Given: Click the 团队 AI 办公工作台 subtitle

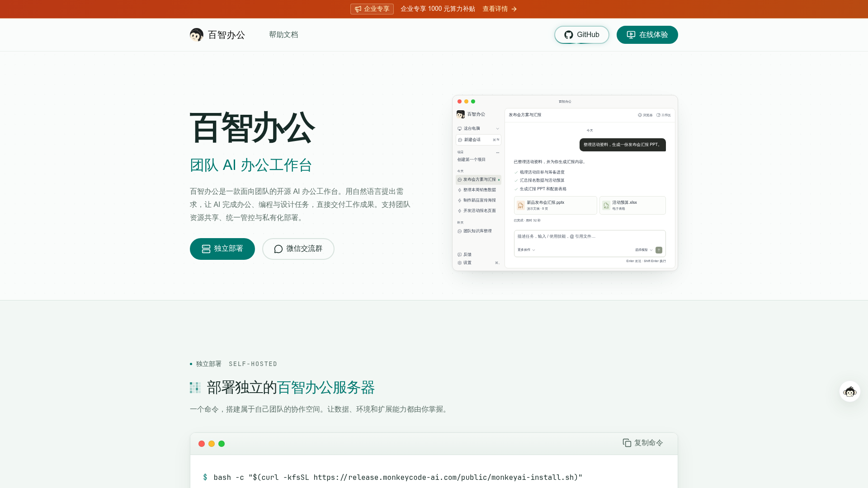Looking at the screenshot, I should point(251,165).
